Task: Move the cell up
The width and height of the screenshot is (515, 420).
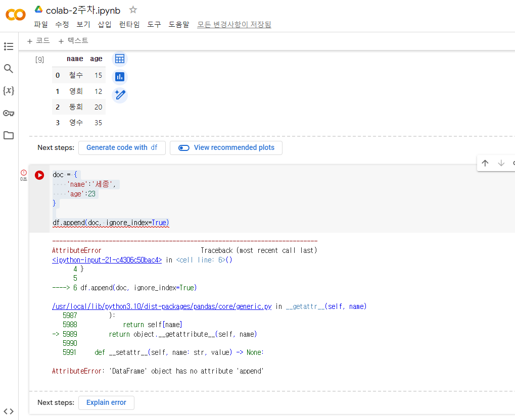Action: (485, 163)
